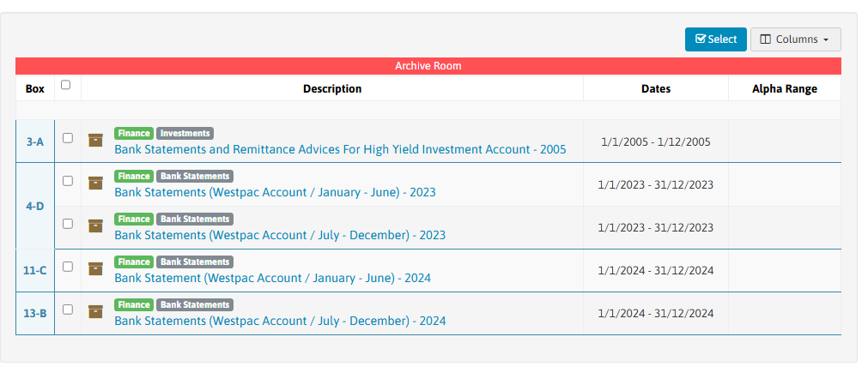This screenshot has height=379, width=868.
Task: Click the green Finance tag in the 2005 row
Action: [x=134, y=133]
